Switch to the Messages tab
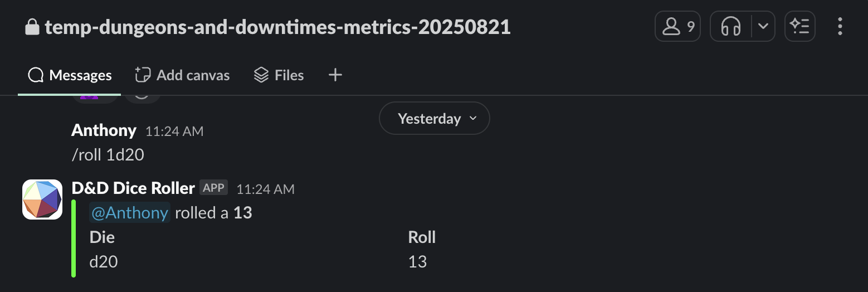 click(70, 75)
